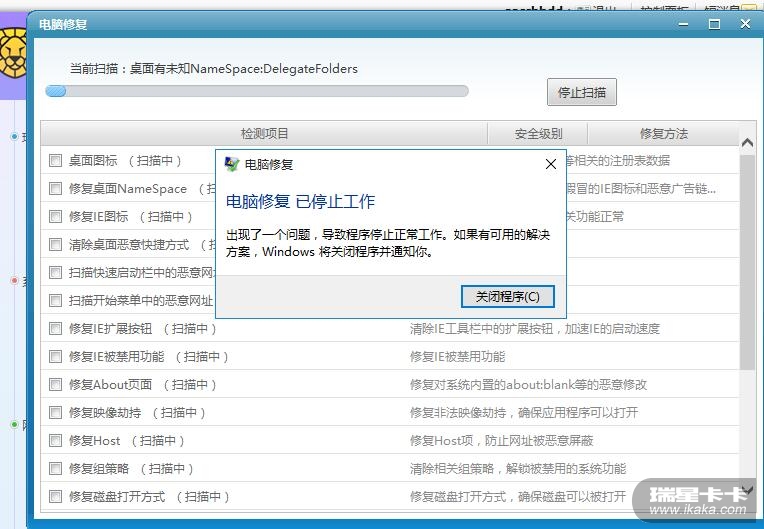764x529 pixels.
Task: Minimize the 电脑修复 main window
Action: pos(684,24)
